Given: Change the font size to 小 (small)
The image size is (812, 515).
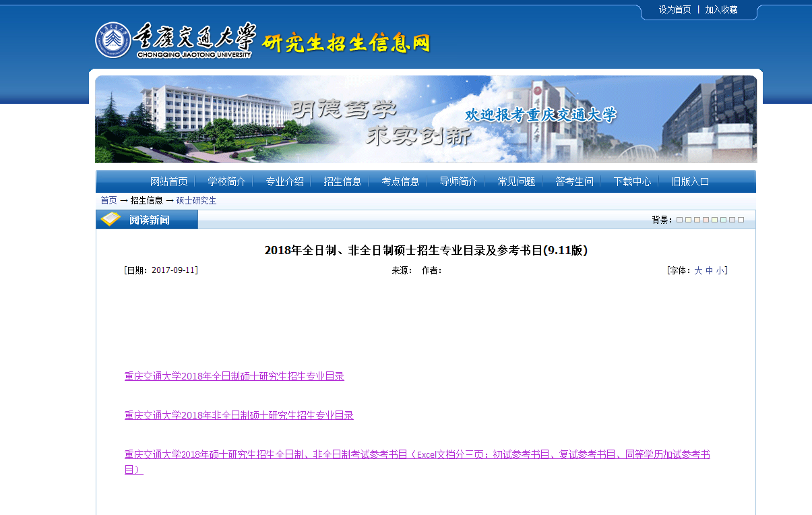Looking at the screenshot, I should click(x=720, y=270).
